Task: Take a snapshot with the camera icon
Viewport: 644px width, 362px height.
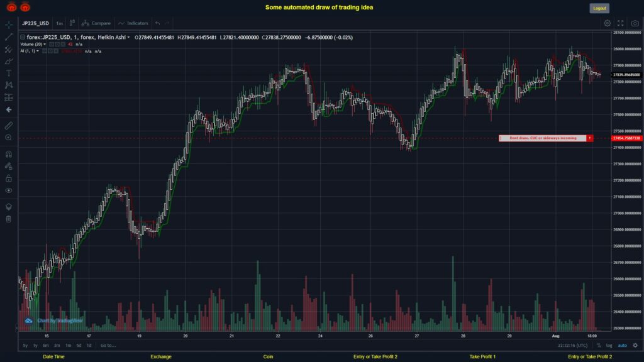Action: coord(635,23)
